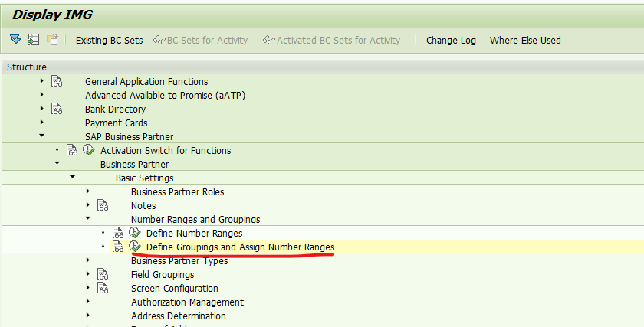
Task: Expand Business Partner Types node
Action: (x=88, y=260)
